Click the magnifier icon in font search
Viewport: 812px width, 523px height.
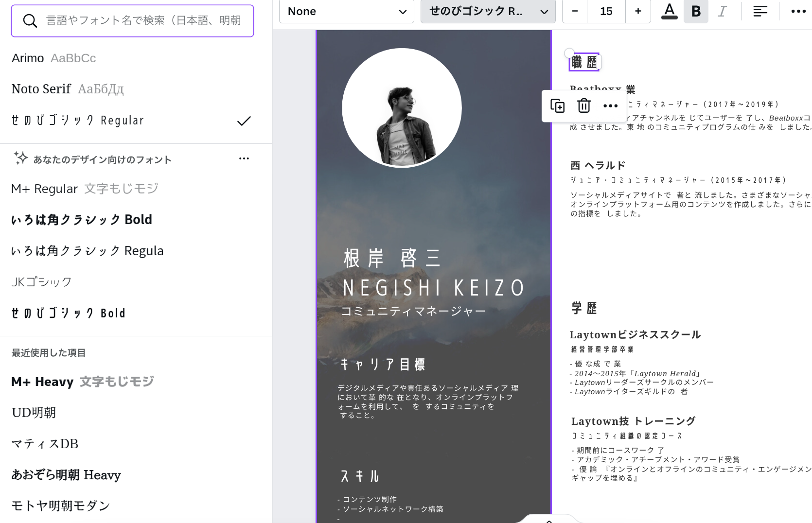[x=30, y=20]
